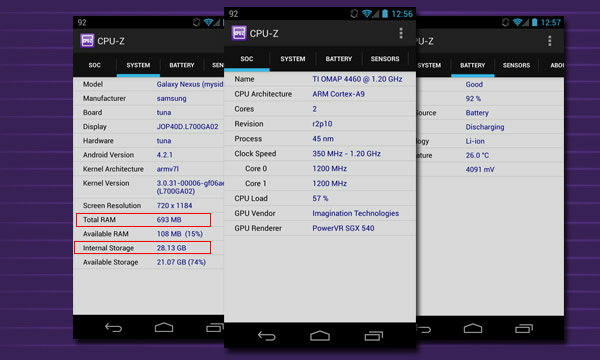Tap '92 %' battery level value
600x360 pixels.
tap(473, 99)
